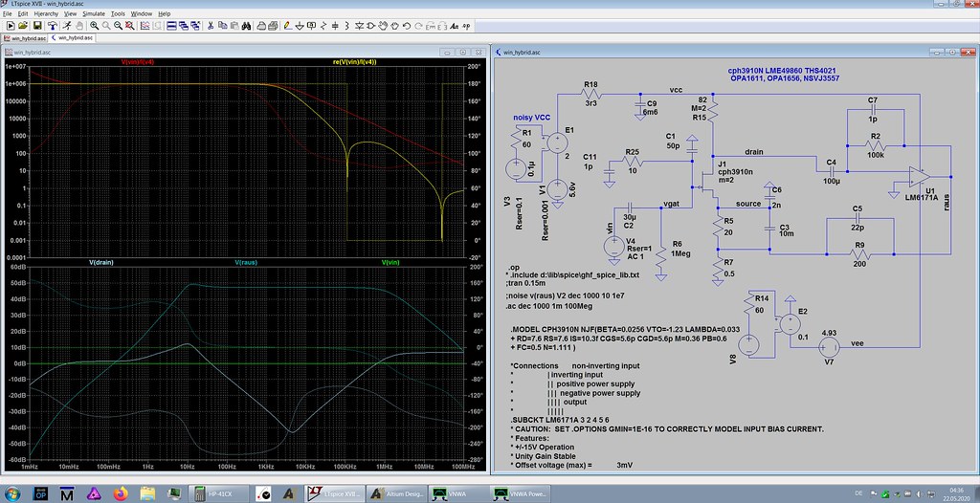Click the V(vin)/I(v4) trace label

[137, 61]
